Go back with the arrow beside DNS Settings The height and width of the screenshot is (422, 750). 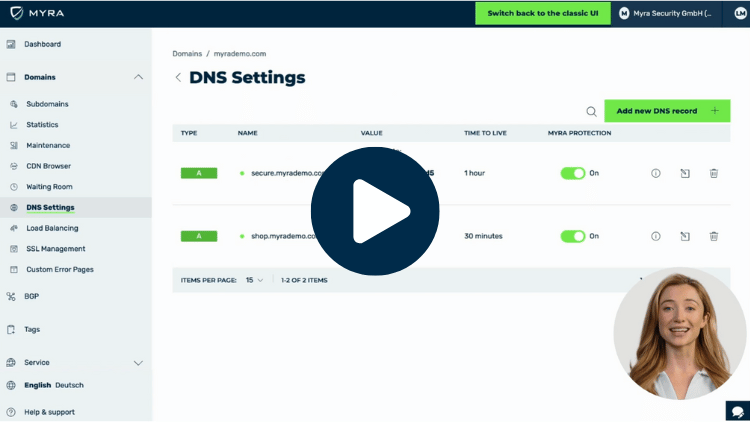pos(178,78)
